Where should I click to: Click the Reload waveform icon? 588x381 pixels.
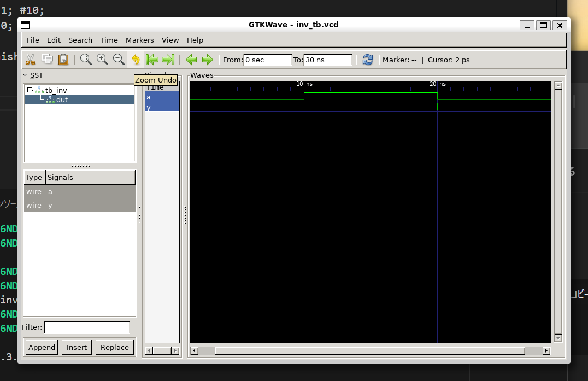coord(368,60)
